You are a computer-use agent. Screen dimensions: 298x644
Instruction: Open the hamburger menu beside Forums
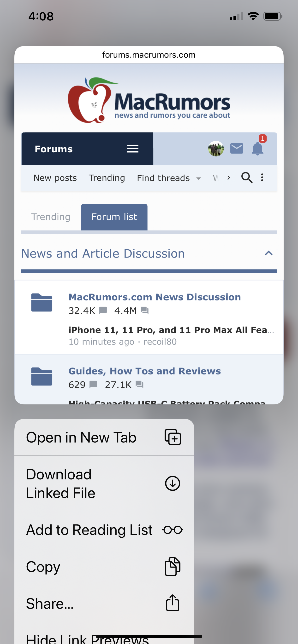tap(132, 149)
